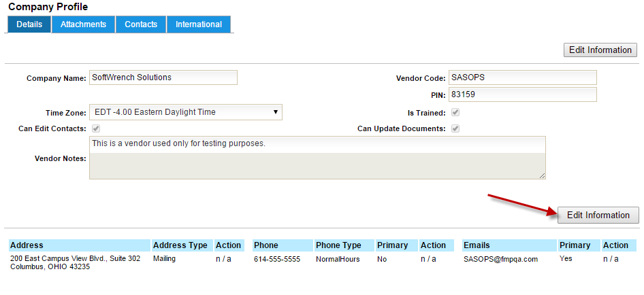This screenshot has height=295, width=644.
Task: Click the PIN input field
Action: point(522,94)
